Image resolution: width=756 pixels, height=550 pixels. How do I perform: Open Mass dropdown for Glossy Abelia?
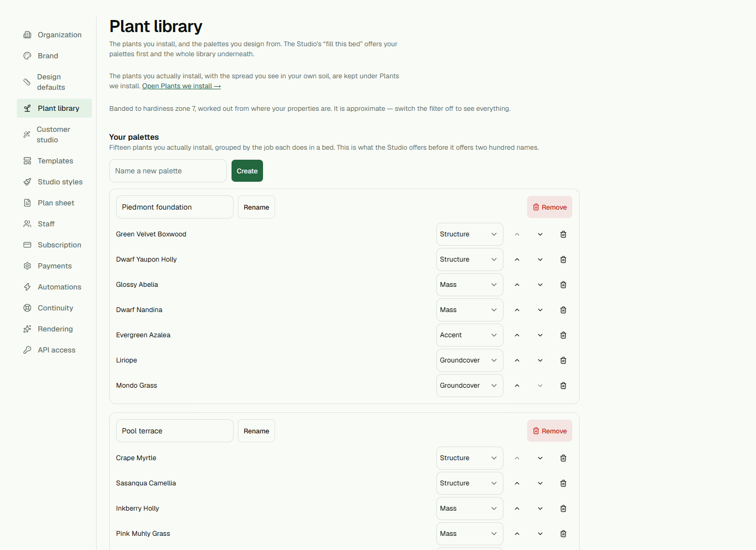tap(470, 285)
